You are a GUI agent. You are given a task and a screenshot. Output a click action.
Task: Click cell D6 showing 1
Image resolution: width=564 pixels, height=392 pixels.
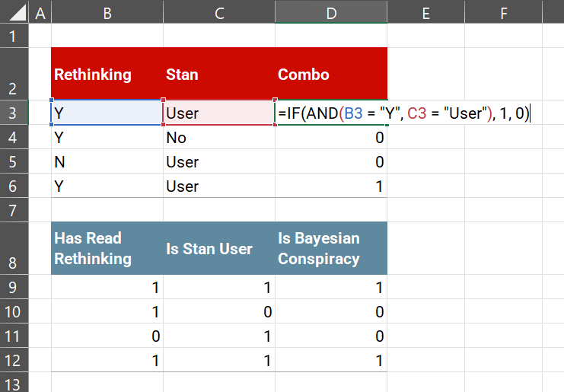point(331,186)
